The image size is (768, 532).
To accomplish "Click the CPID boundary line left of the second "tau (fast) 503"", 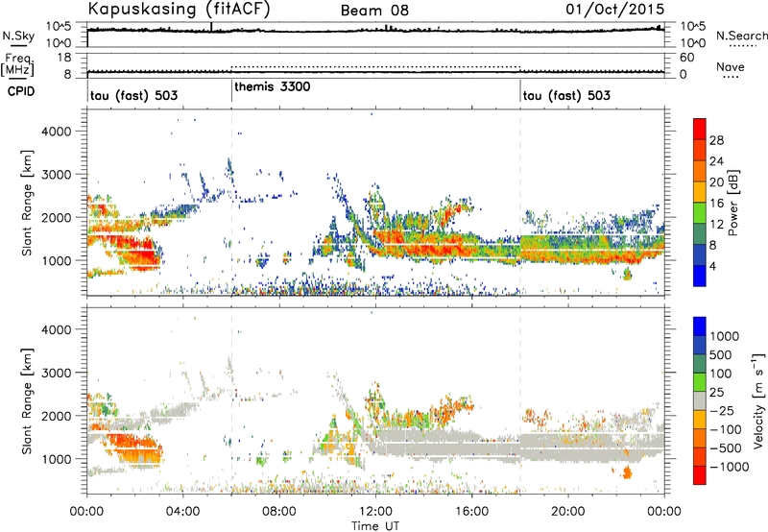I will pyautogui.click(x=520, y=89).
